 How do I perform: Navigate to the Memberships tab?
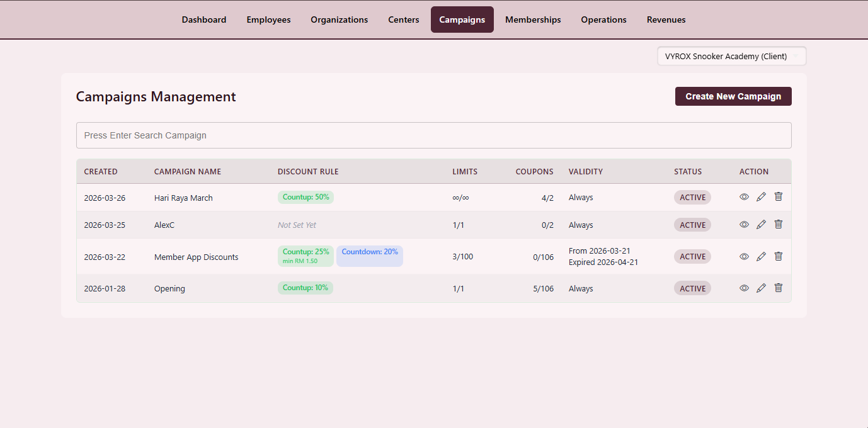(533, 20)
